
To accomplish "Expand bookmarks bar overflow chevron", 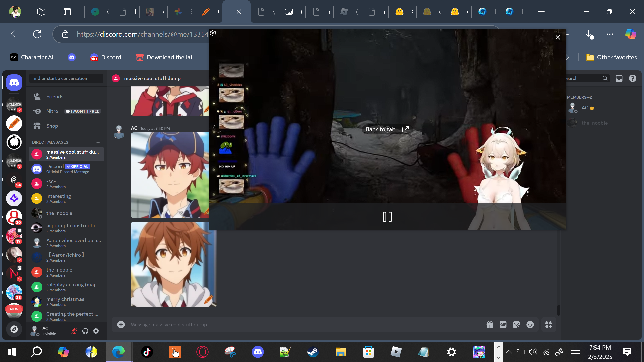I will click(568, 57).
